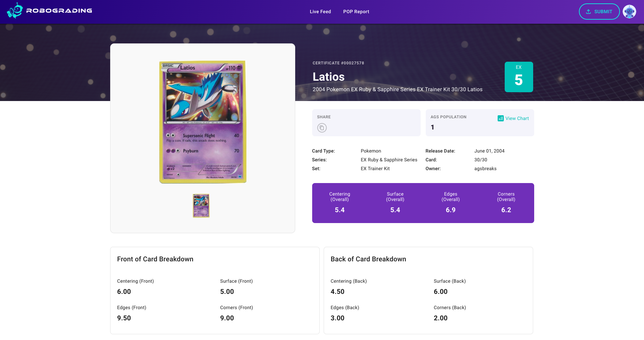This screenshot has height=340, width=644.
Task: Click the SUBMIT button
Action: coord(599,12)
